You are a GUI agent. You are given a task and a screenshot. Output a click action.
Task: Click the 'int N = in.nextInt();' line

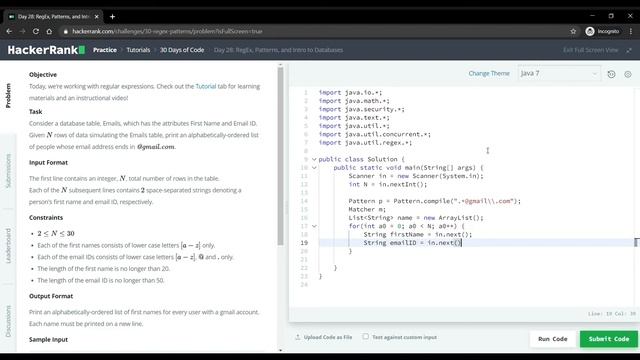pos(388,184)
